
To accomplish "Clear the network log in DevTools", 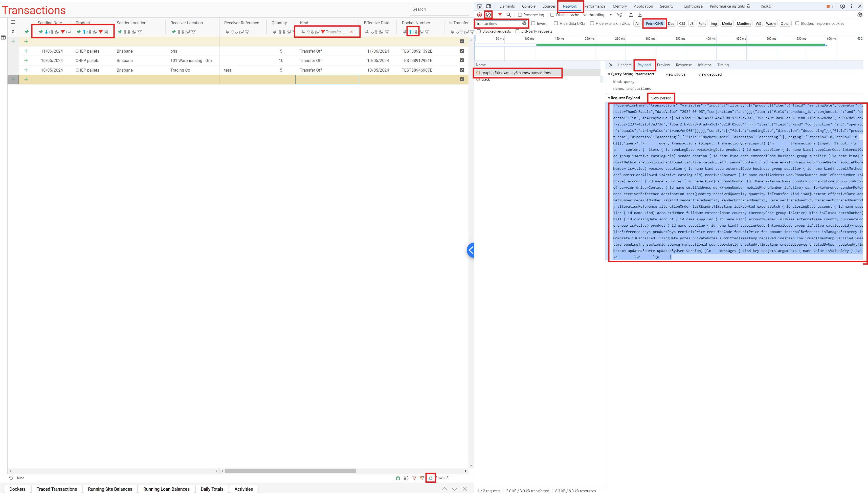I will [x=488, y=15].
